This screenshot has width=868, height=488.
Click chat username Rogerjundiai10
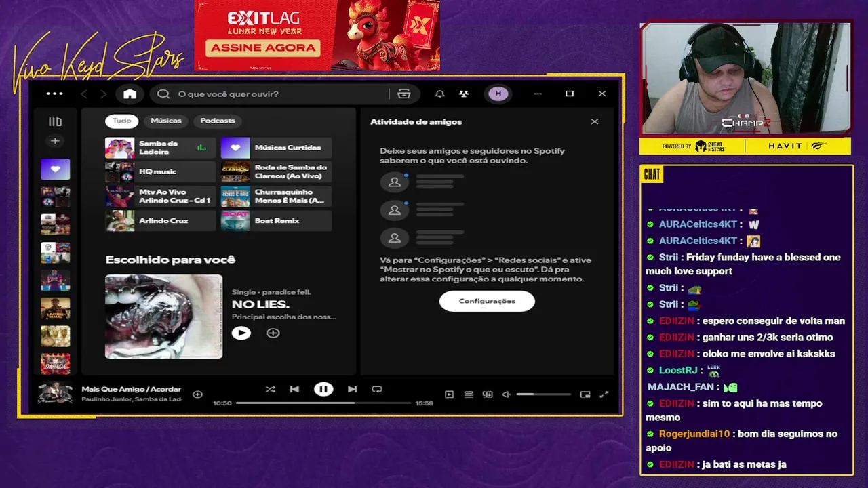point(694,434)
